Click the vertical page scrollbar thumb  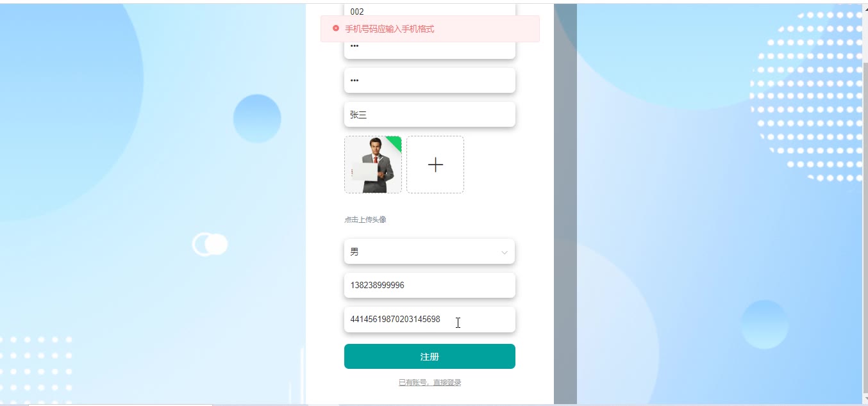click(865, 227)
